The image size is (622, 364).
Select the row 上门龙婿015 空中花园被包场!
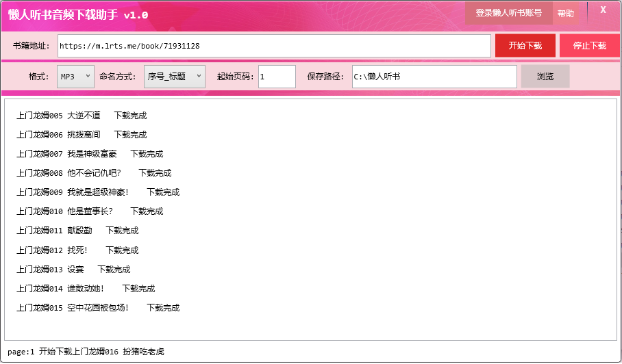pos(98,308)
